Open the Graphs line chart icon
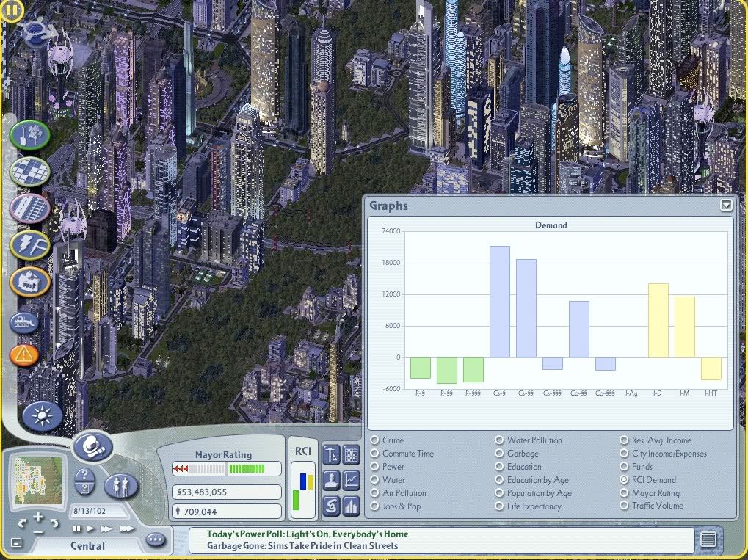 point(352,480)
